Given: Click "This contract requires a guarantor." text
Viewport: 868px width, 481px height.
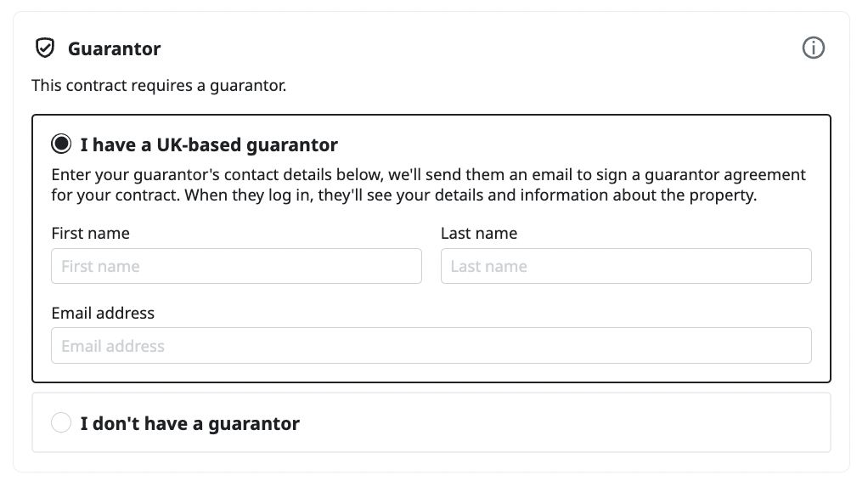Looking at the screenshot, I should pyautogui.click(x=159, y=86).
